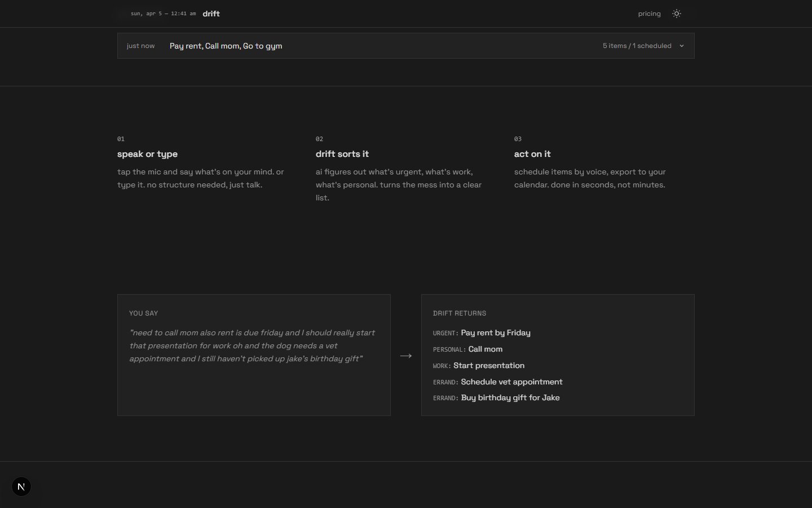Screen dimensions: 812x508
Task: Select the 'act on it' step heading
Action: click(532, 154)
